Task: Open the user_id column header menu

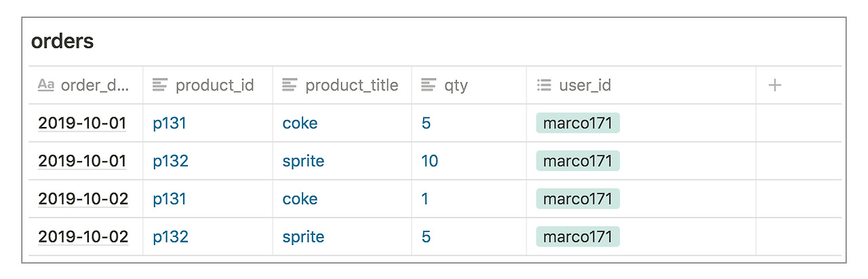Action: tap(585, 86)
